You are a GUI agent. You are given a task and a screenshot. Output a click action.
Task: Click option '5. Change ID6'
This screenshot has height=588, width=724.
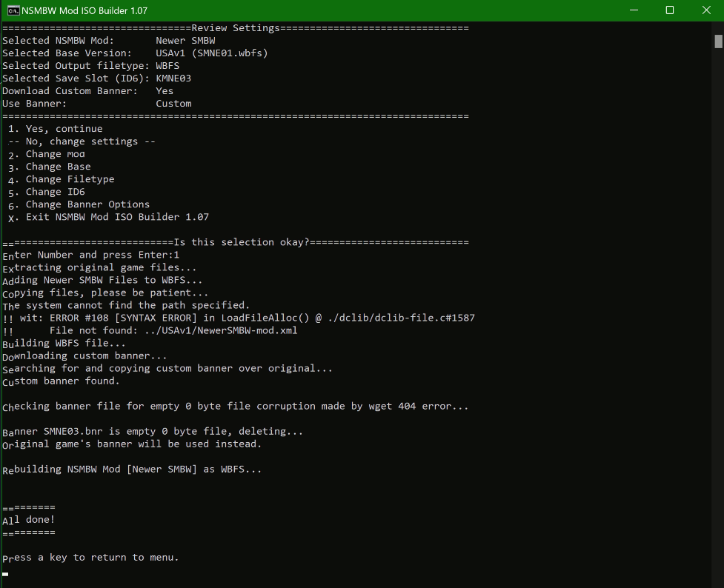coord(47,192)
